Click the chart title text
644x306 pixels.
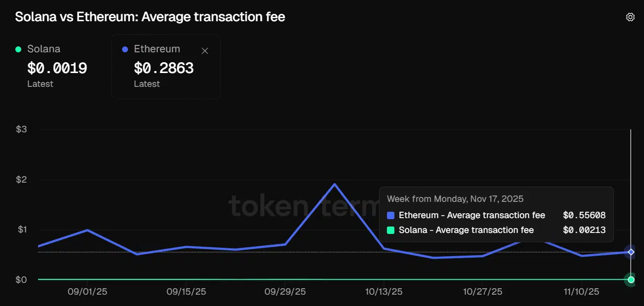click(150, 17)
